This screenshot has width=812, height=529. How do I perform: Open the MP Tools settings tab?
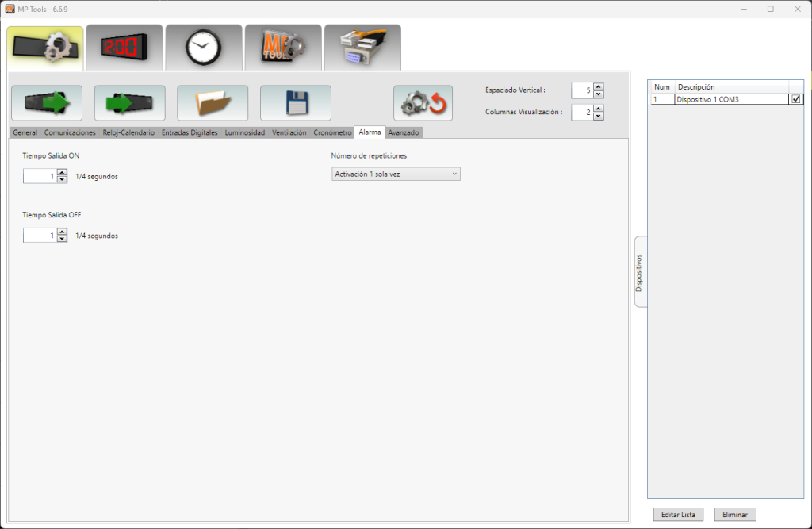click(283, 48)
